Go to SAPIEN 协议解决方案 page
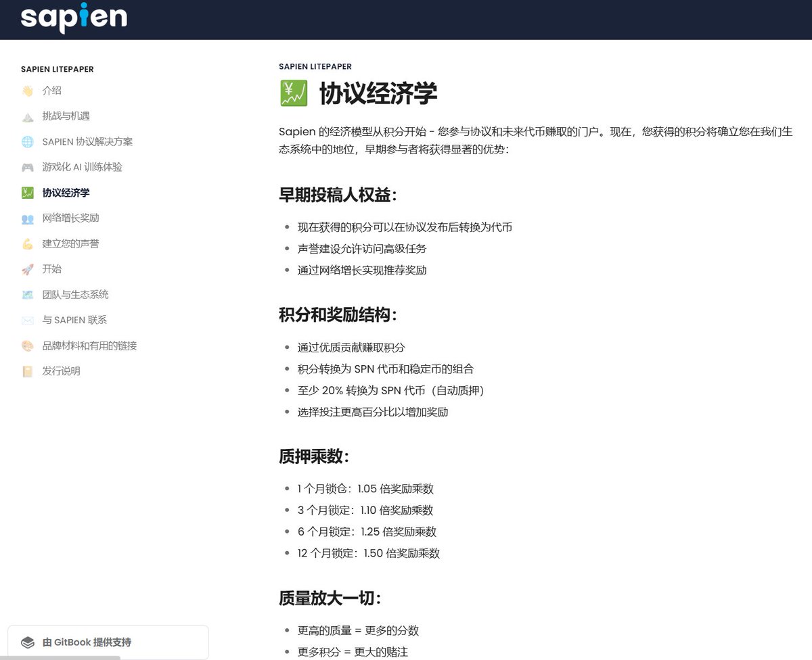 click(x=87, y=142)
